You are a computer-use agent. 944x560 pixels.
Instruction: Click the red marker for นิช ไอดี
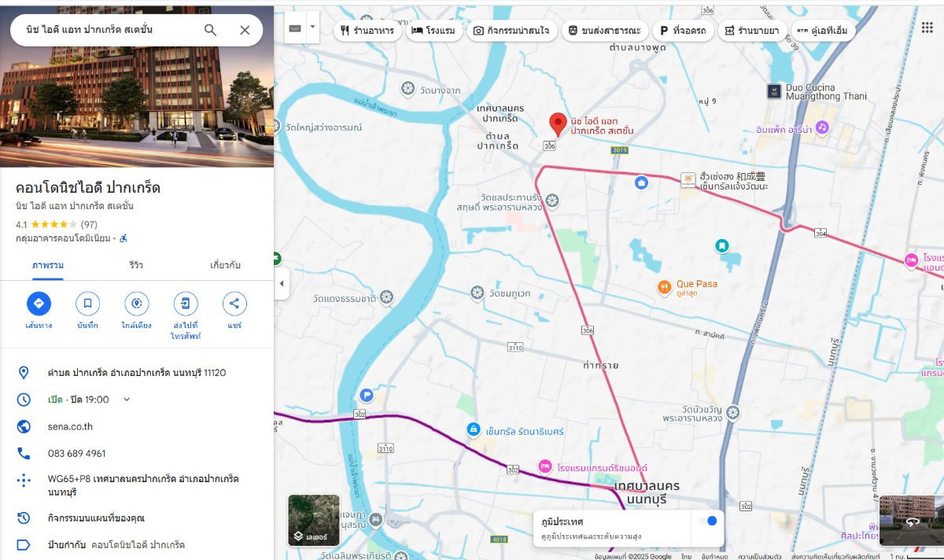pyautogui.click(x=559, y=124)
